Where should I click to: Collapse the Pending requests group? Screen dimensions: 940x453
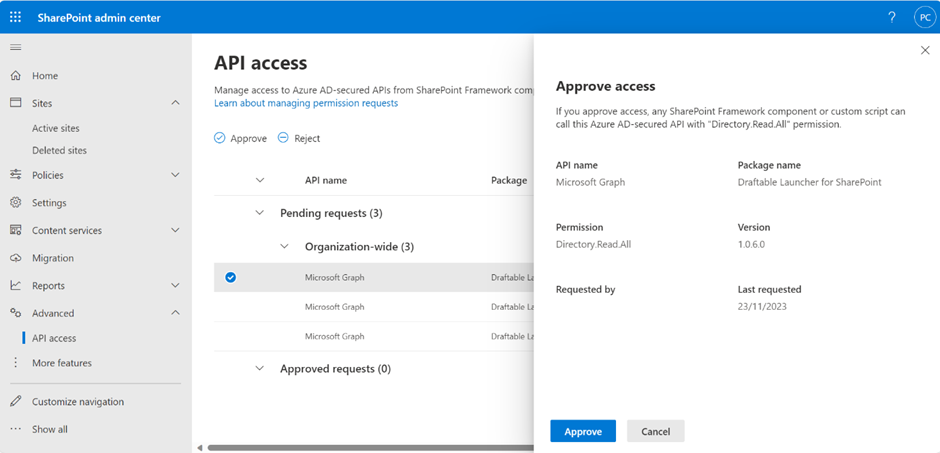[260, 213]
